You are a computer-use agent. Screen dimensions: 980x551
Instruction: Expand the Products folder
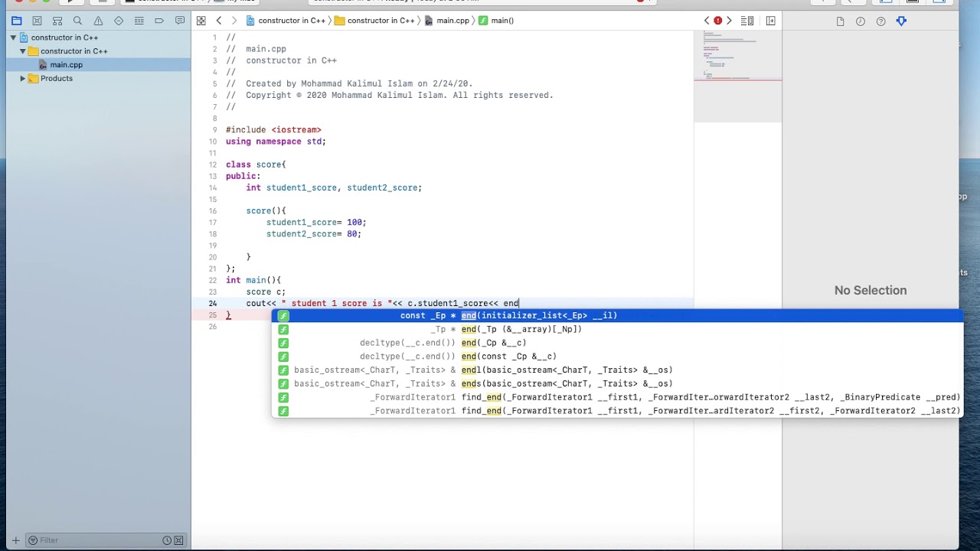point(23,79)
